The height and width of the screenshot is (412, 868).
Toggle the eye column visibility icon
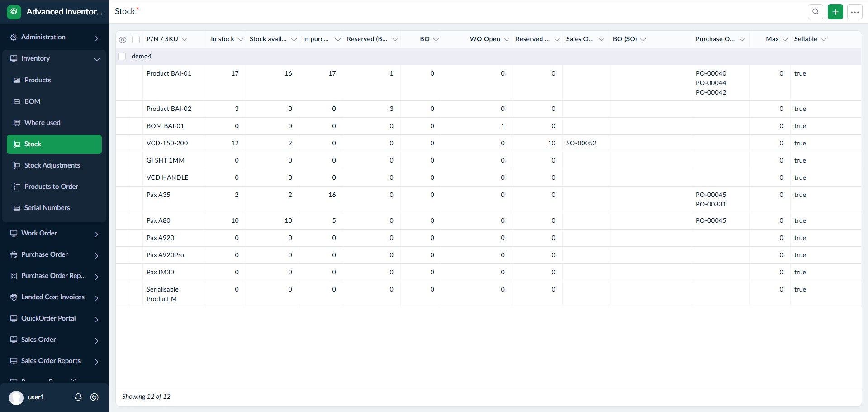click(x=122, y=39)
